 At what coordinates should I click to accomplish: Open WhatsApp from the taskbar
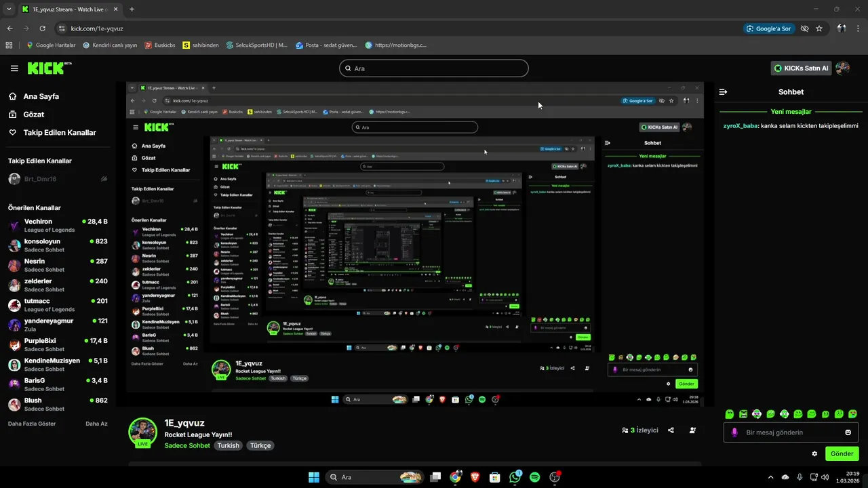tap(515, 477)
